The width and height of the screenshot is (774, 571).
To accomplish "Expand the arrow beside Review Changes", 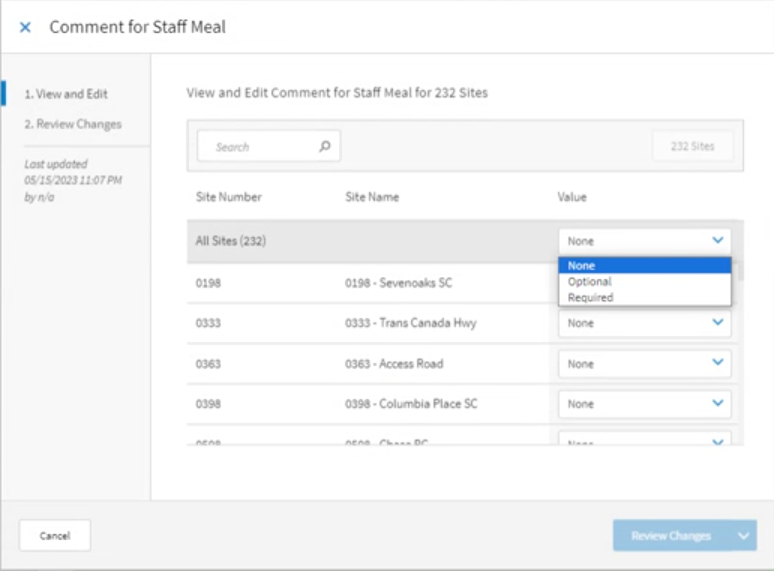I will [x=743, y=535].
